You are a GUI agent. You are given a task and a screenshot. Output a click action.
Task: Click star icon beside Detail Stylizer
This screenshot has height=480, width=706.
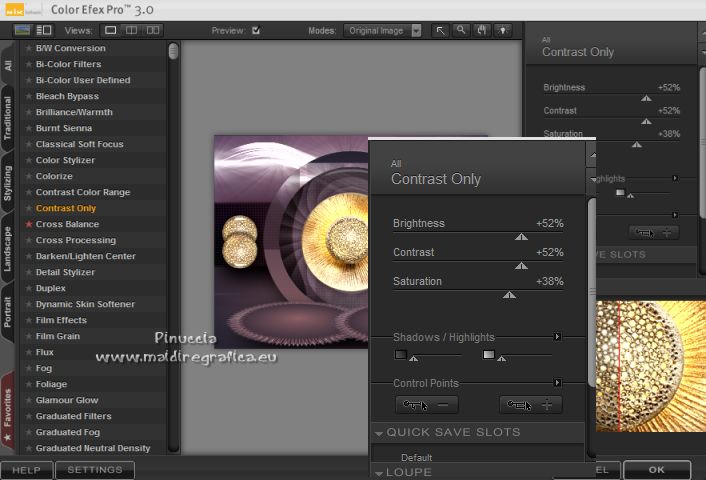pyautogui.click(x=28, y=272)
